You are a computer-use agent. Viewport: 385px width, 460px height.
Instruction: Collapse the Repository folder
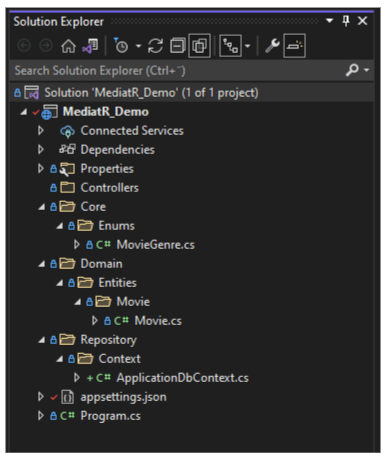41,340
